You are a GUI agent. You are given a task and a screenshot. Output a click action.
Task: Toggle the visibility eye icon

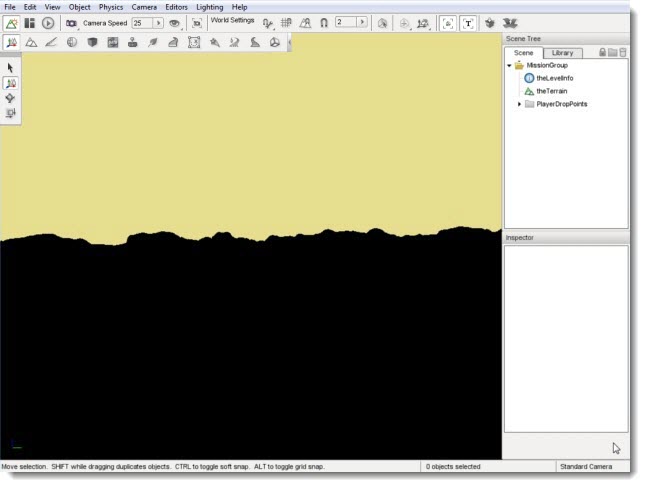pyautogui.click(x=175, y=23)
